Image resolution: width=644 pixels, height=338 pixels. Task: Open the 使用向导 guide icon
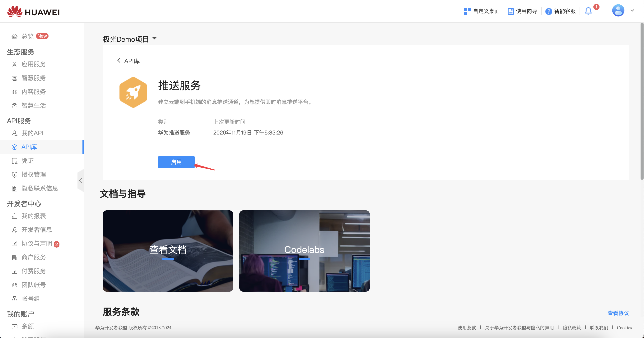(511, 11)
